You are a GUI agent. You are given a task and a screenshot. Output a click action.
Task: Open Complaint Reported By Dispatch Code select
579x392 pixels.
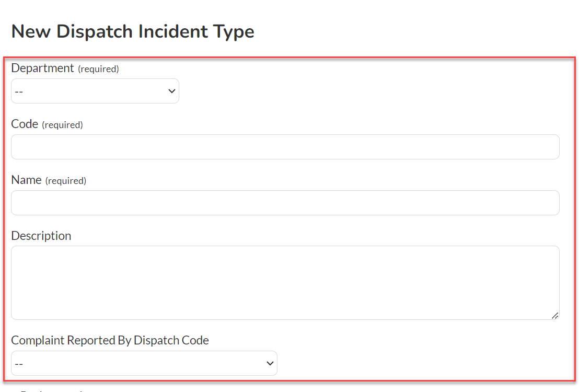(x=144, y=363)
